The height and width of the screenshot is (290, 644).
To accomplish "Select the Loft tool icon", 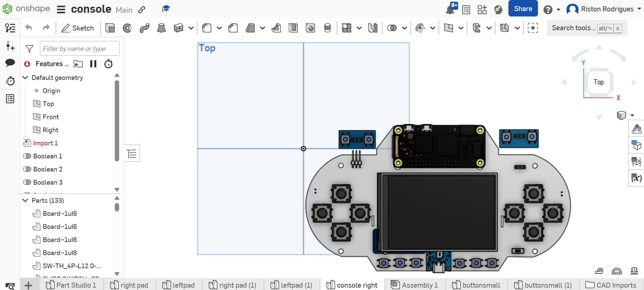I will pyautogui.click(x=161, y=28).
